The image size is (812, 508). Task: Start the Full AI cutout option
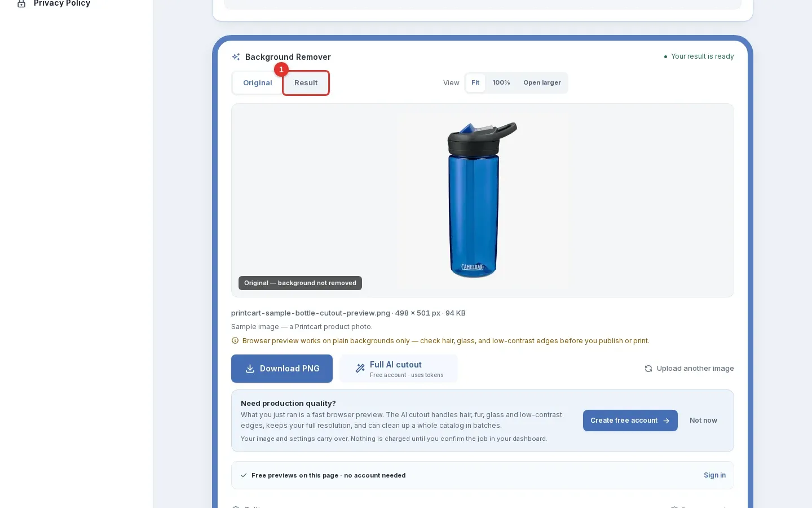(x=399, y=369)
